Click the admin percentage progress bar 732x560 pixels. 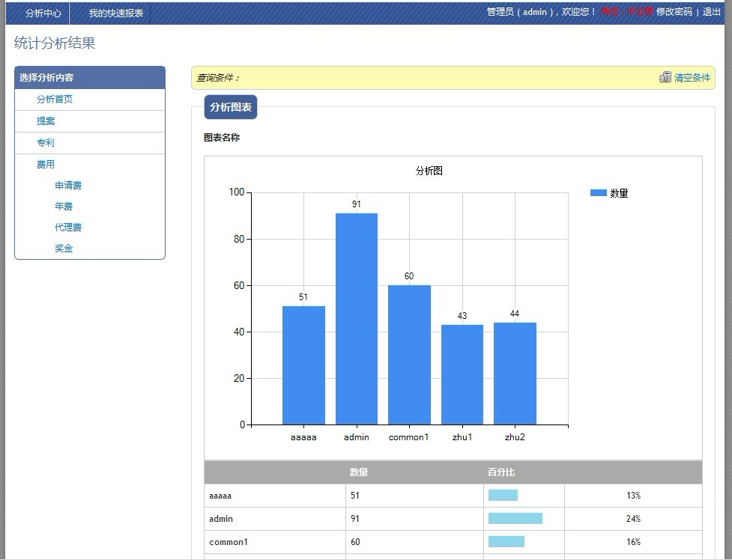tap(515, 519)
